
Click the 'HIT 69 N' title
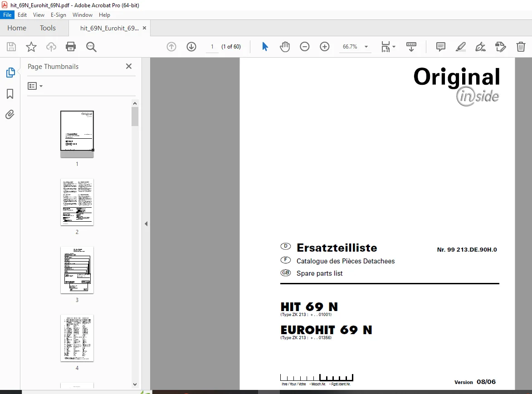309,307
